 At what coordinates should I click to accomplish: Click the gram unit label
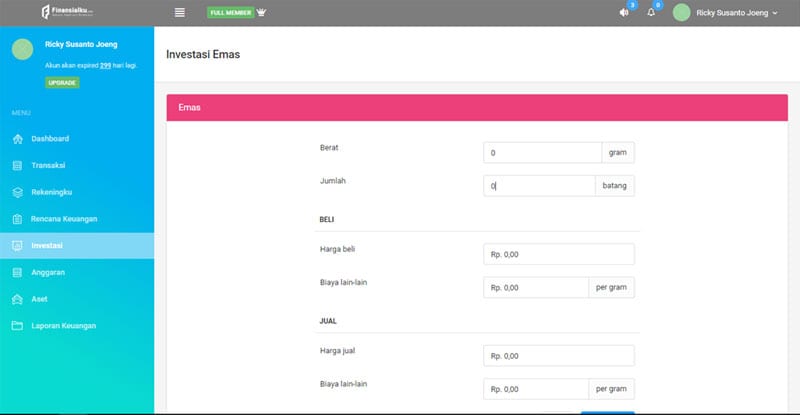[x=618, y=153]
